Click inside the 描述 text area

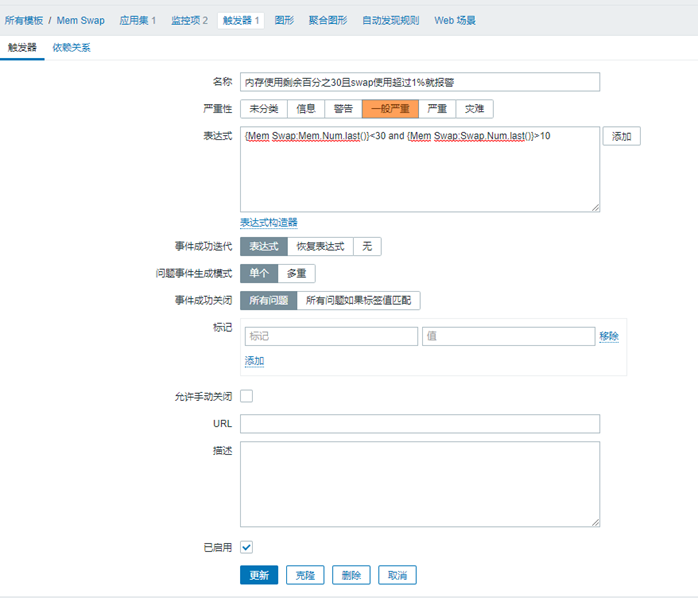[x=420, y=484]
